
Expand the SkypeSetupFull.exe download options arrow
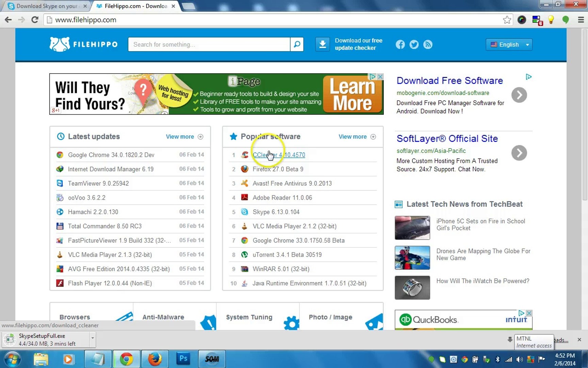[92, 338]
